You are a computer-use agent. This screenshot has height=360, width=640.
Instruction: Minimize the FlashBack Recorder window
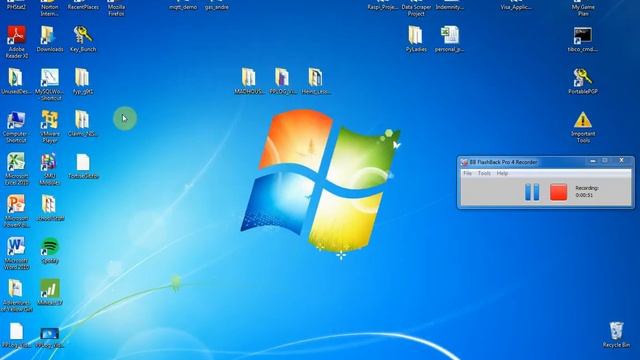pos(593,161)
